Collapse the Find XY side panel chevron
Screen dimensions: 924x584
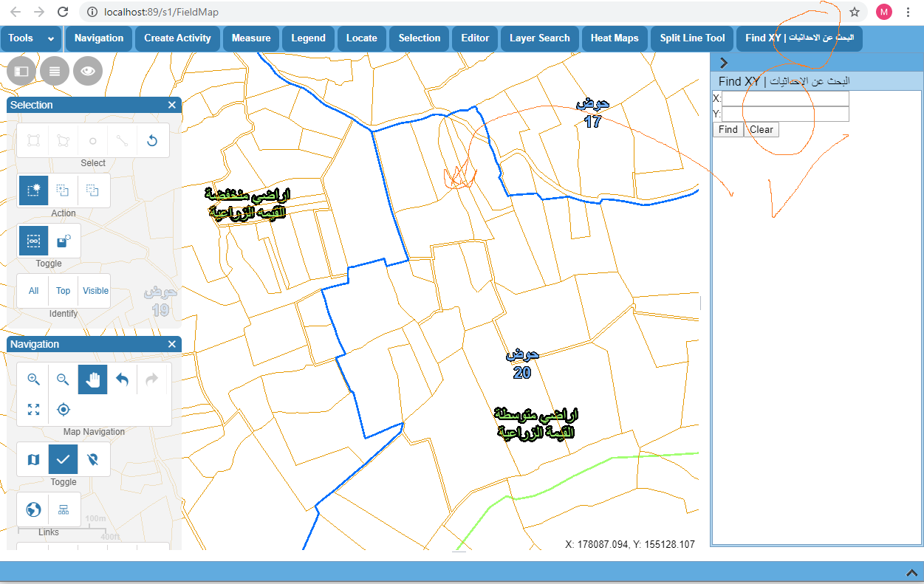724,63
